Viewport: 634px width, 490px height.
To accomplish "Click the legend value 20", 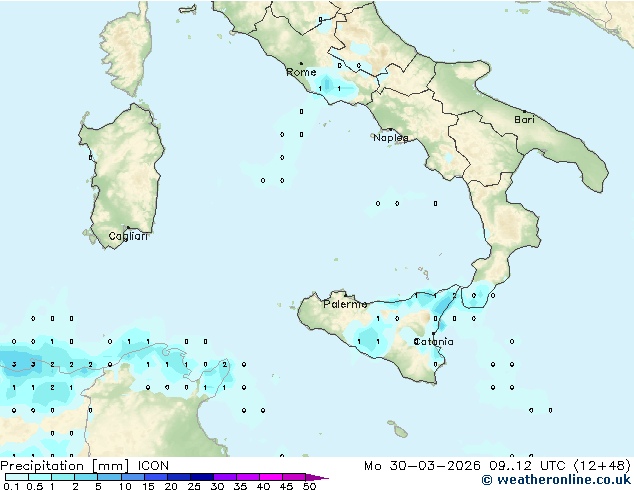I will click(171, 486).
